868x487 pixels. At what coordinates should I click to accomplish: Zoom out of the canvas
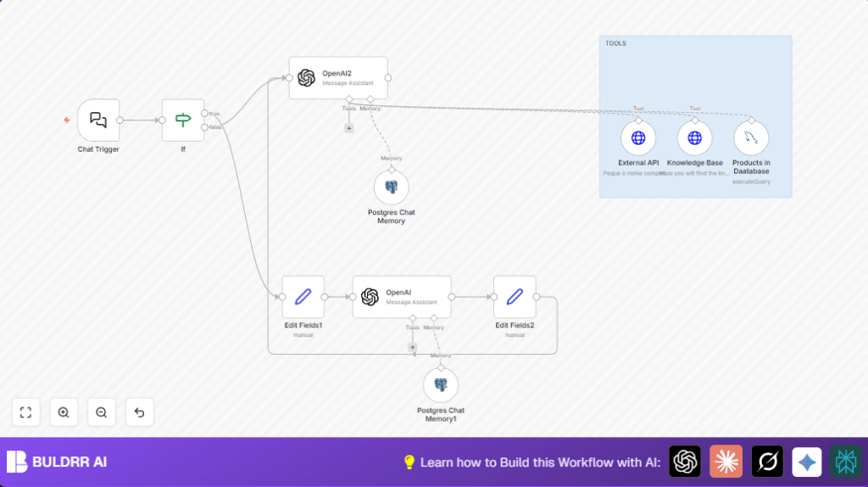(102, 412)
